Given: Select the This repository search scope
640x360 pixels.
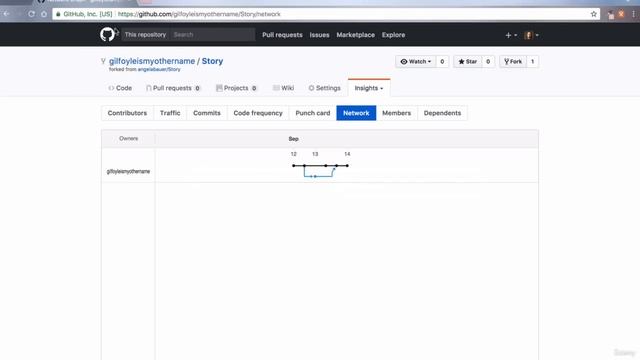Looking at the screenshot, I should [145, 35].
